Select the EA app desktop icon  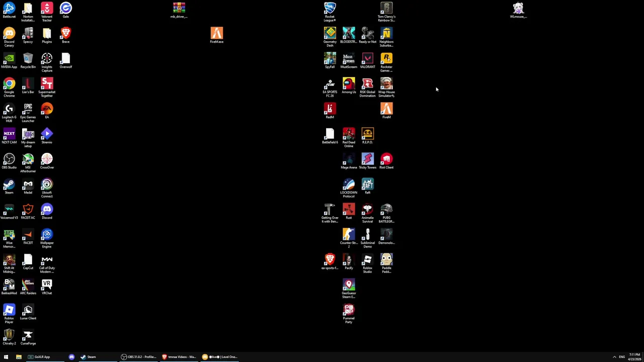47,111
